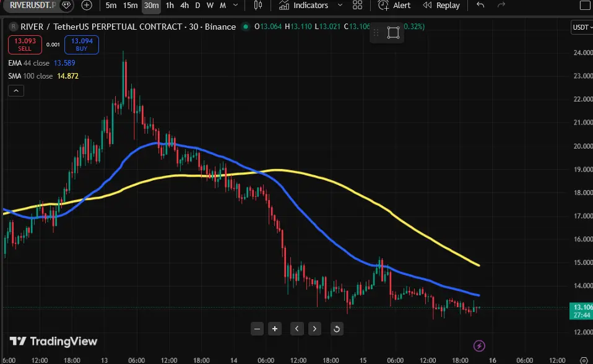Zoom out the chart with minus button

click(x=257, y=329)
